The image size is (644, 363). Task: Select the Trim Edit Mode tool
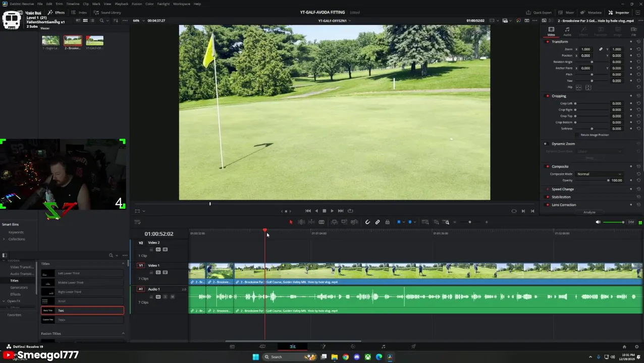pos(301,222)
